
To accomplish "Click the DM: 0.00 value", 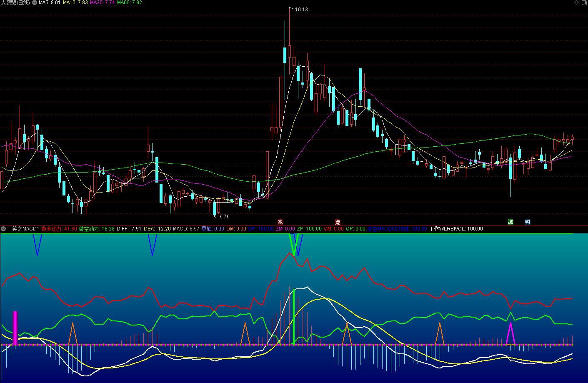I will (236, 229).
